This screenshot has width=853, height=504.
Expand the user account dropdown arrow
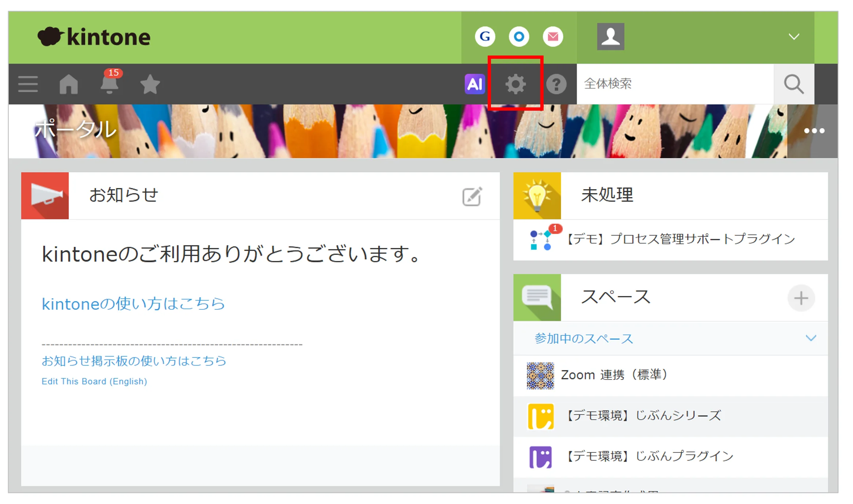pyautogui.click(x=793, y=37)
